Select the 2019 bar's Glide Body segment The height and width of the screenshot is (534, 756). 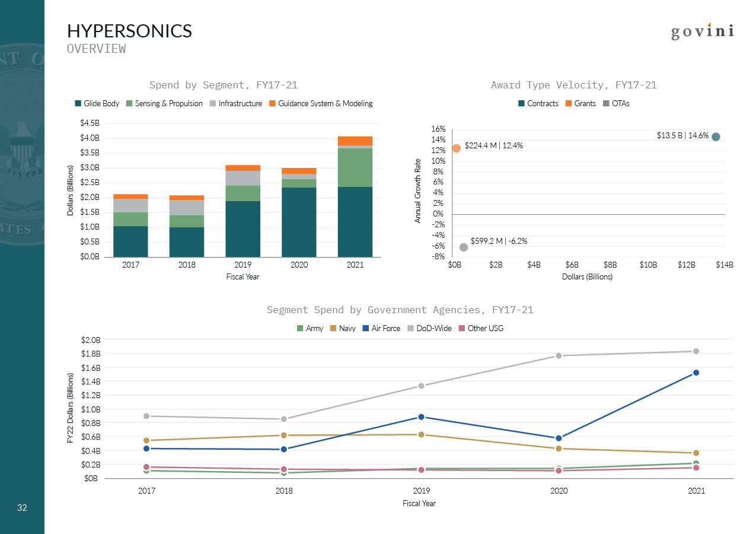tap(243, 229)
